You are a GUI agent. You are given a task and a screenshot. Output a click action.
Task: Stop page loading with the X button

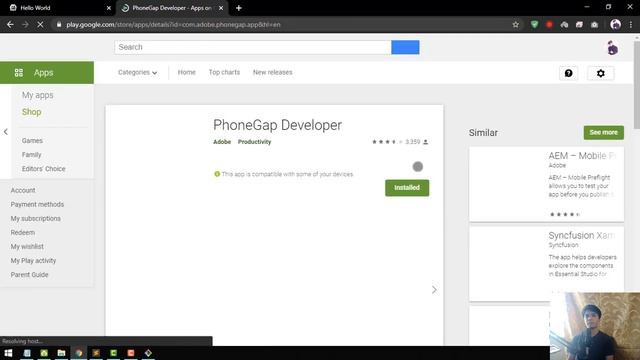[40, 24]
